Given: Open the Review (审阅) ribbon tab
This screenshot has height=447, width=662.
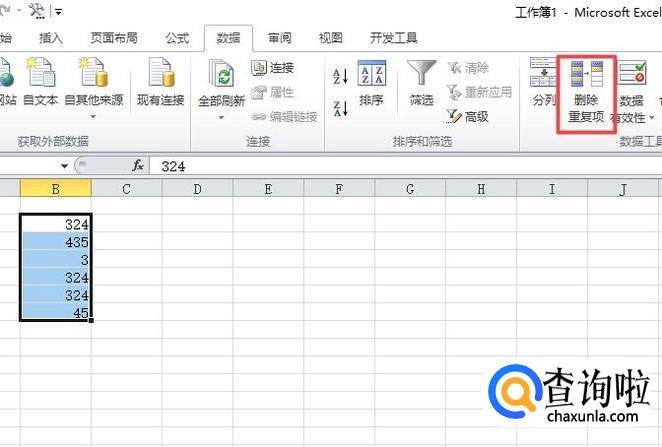Looking at the screenshot, I should tap(280, 38).
